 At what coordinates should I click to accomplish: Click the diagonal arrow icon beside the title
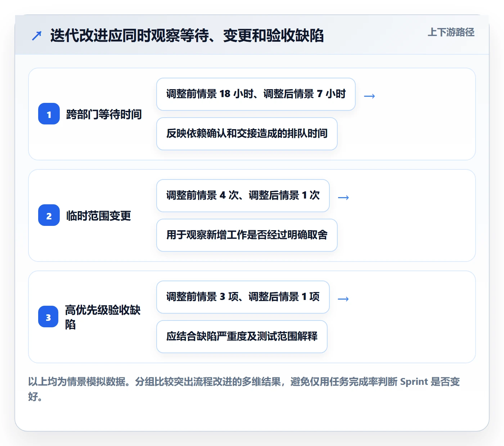coord(37,36)
